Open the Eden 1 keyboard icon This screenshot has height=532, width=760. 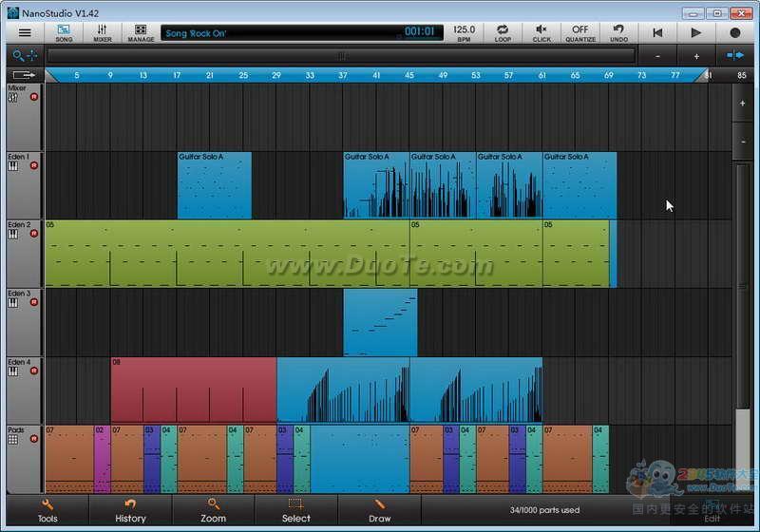tap(13, 166)
